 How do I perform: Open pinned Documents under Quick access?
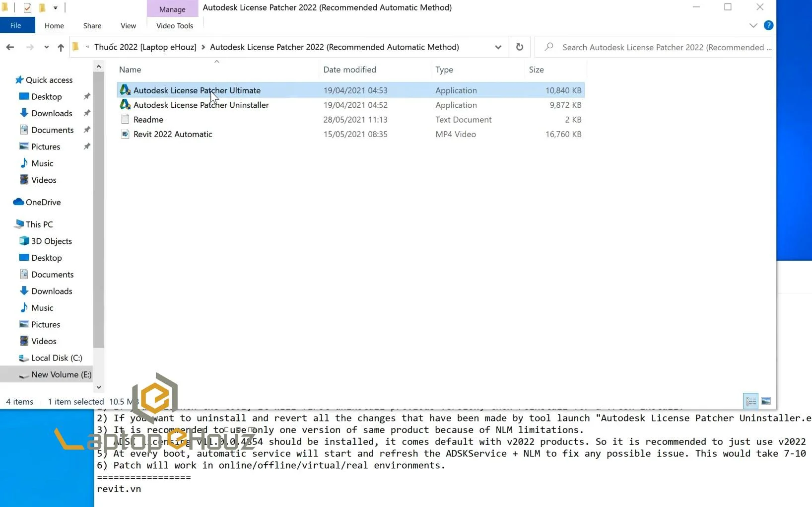pyautogui.click(x=52, y=130)
